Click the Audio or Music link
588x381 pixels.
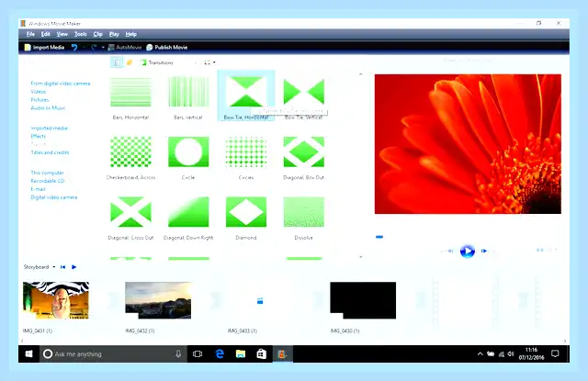coord(48,108)
